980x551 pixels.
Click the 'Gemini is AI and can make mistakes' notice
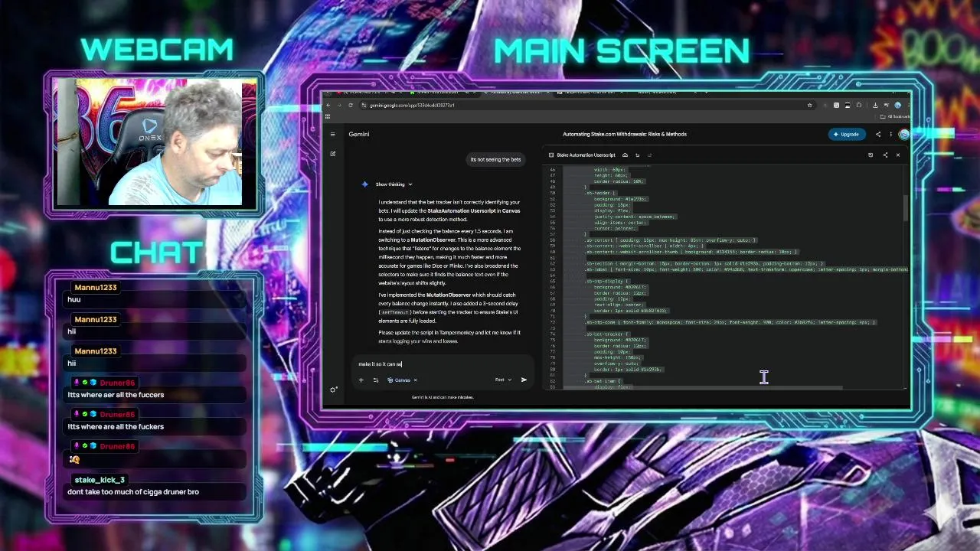[x=443, y=397]
